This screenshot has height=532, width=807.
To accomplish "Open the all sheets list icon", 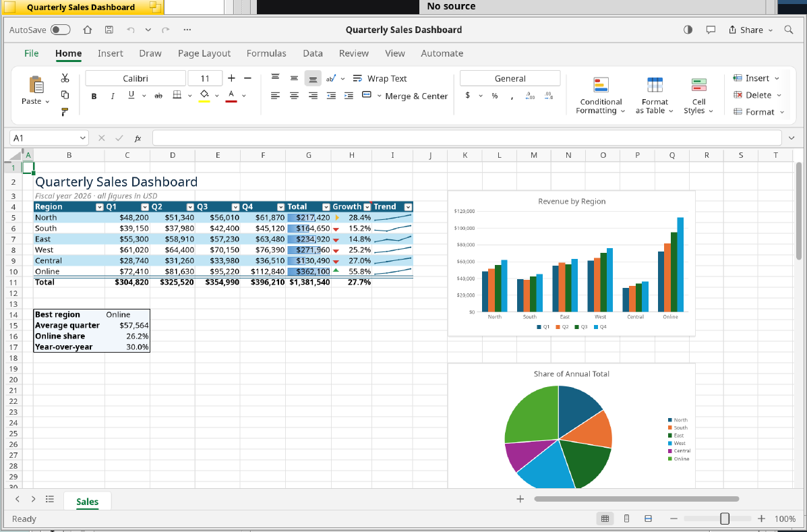I will (49, 498).
